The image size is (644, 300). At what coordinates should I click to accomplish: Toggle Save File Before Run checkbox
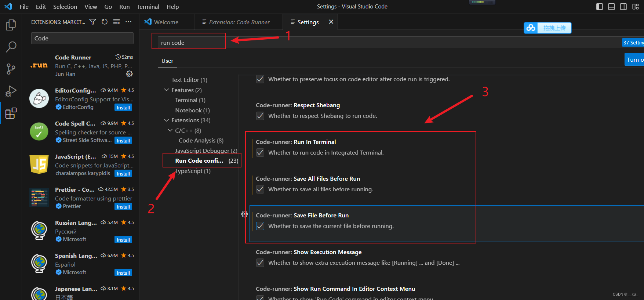260,226
